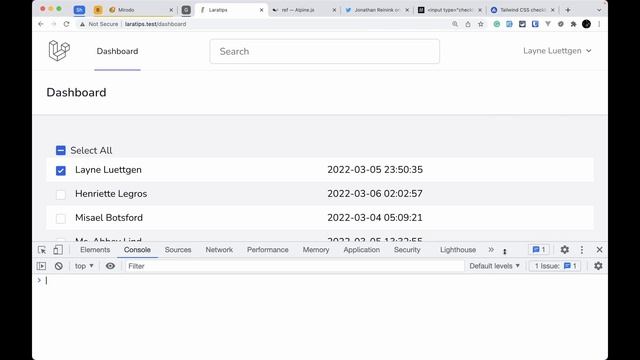The image size is (640, 360).
Task: Click into the Search input field
Action: (324, 51)
